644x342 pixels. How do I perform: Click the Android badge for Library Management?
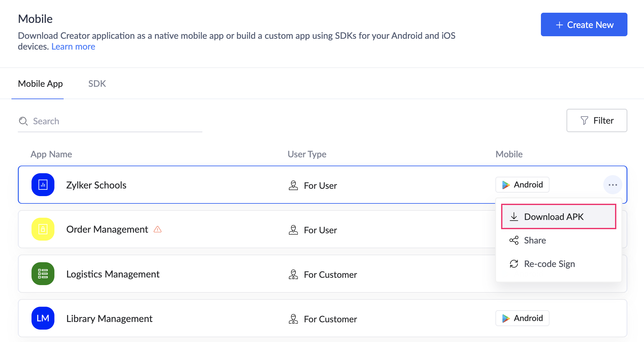click(x=522, y=318)
